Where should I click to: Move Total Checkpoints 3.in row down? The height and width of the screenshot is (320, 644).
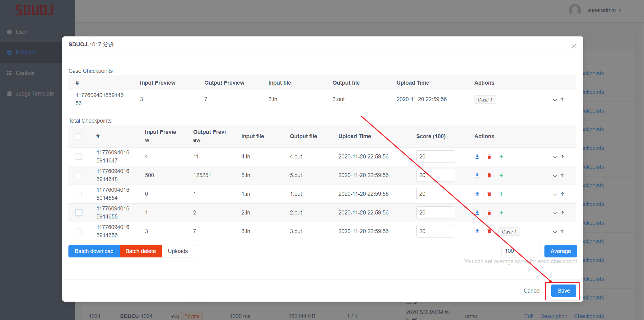555,231
